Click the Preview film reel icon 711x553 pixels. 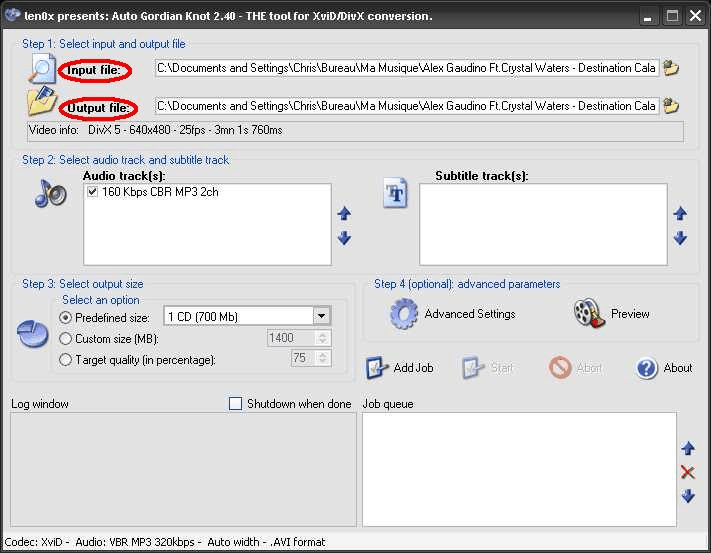[589, 313]
